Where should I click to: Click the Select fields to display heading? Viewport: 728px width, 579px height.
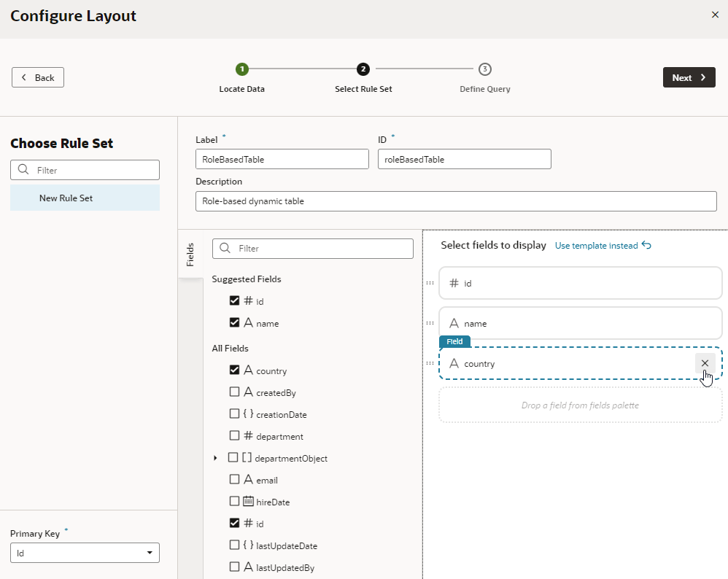(x=493, y=245)
